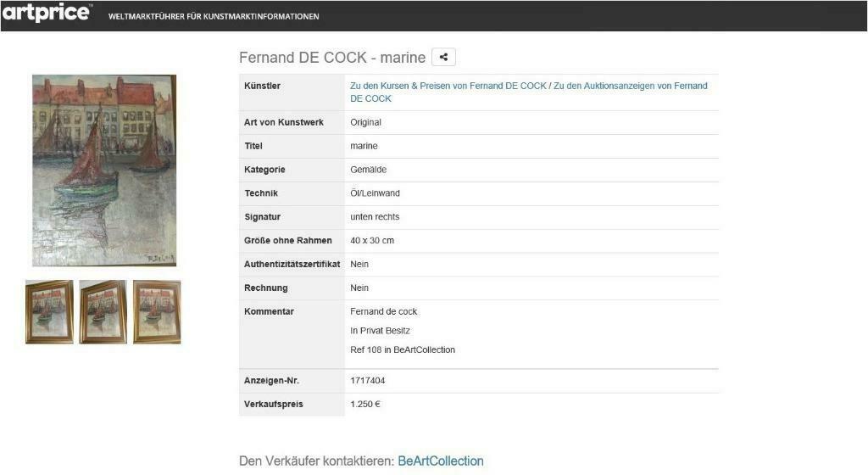Click the page title Fernand DE COCK - marine
Image resolution: width=868 pixels, height=475 pixels.
[x=332, y=58]
